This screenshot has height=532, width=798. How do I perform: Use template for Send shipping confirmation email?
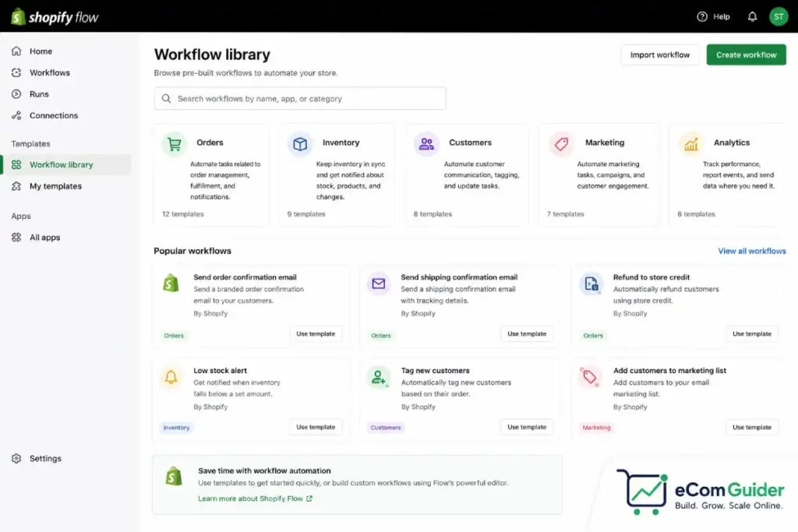pyautogui.click(x=527, y=333)
